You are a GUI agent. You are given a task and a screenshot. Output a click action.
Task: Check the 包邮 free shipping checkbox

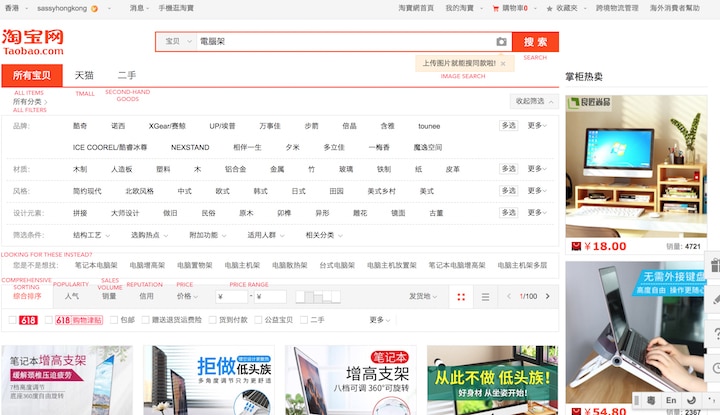pyautogui.click(x=114, y=320)
